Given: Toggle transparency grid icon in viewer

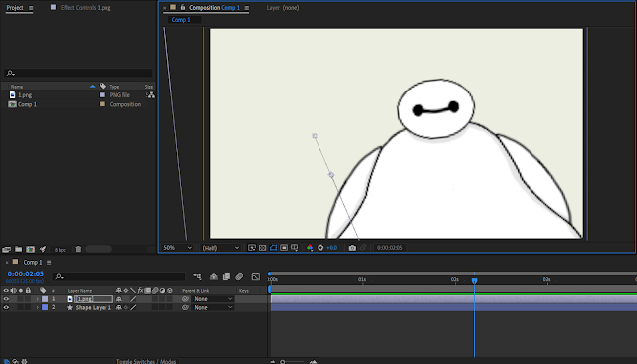Looking at the screenshot, I should tap(263, 247).
